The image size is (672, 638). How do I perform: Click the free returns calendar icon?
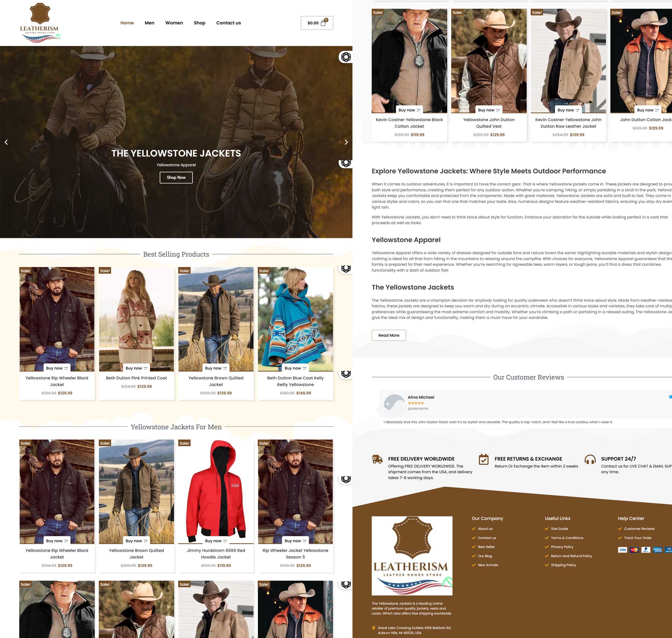click(x=484, y=459)
